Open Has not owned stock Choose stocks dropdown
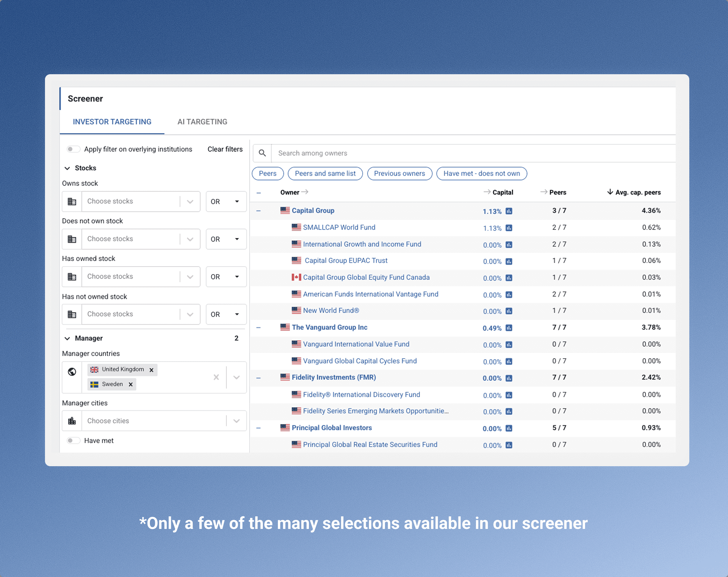The image size is (728, 577). pyautogui.click(x=141, y=314)
